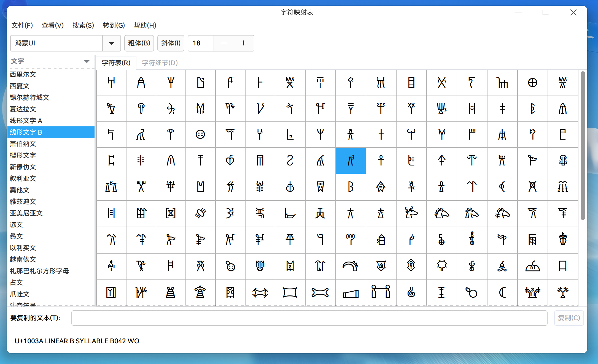Screen dimensions: 598x364
Task: Select the horse head glyph
Action: point(441,214)
